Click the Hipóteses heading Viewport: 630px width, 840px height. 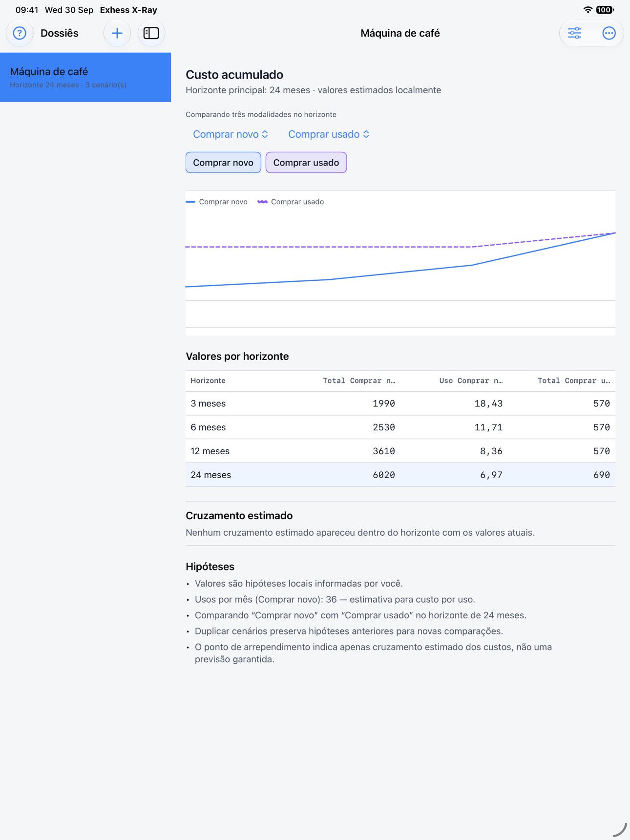click(210, 567)
